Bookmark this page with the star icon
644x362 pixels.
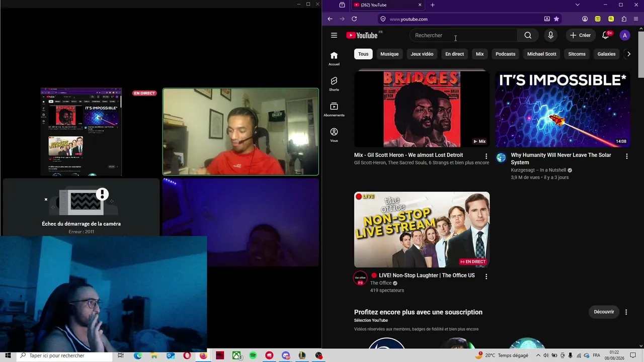tap(556, 19)
